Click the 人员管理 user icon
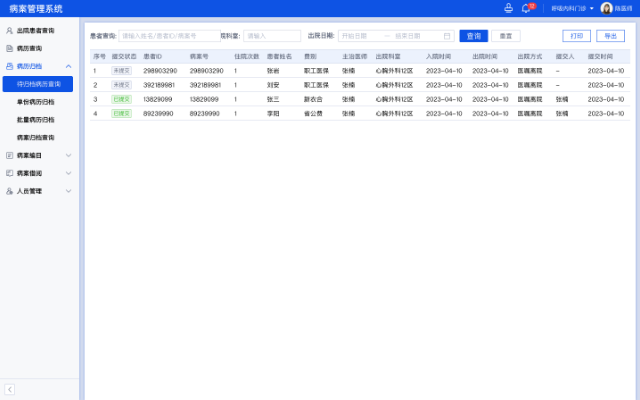Viewport: 640px width, 400px height. point(10,190)
